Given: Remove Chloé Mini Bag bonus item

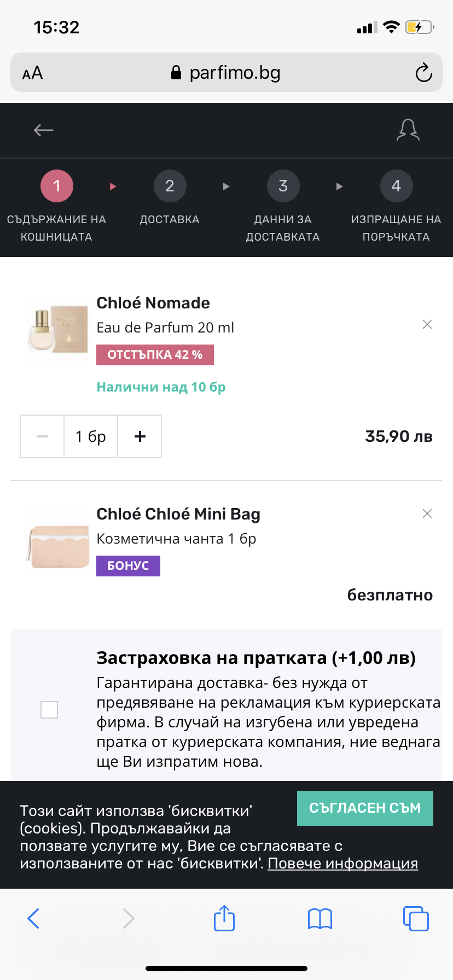Looking at the screenshot, I should click(427, 514).
